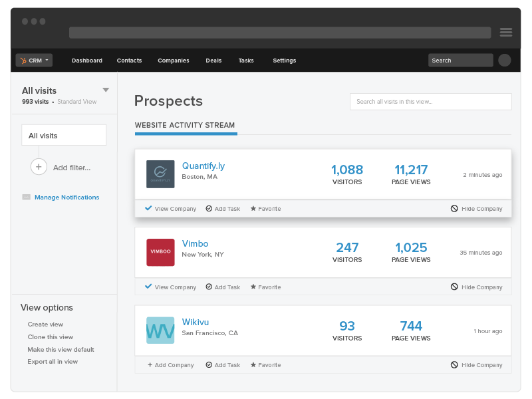Click the user avatar circle in navbar
This screenshot has height=399, width=532.
point(505,60)
